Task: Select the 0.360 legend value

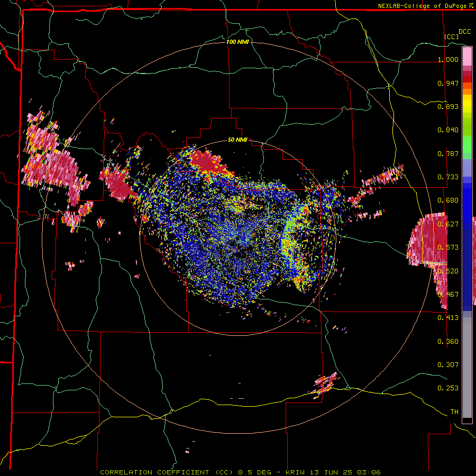Action: (x=448, y=342)
